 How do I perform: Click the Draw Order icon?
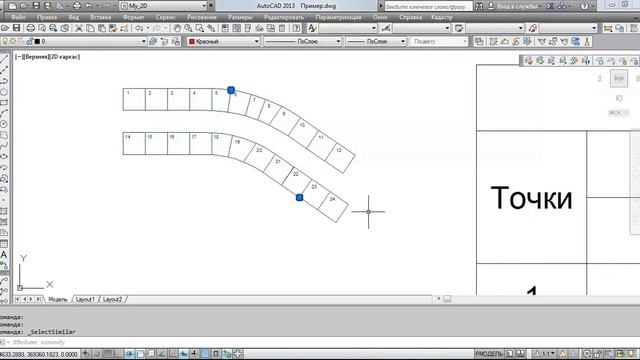[479, 42]
